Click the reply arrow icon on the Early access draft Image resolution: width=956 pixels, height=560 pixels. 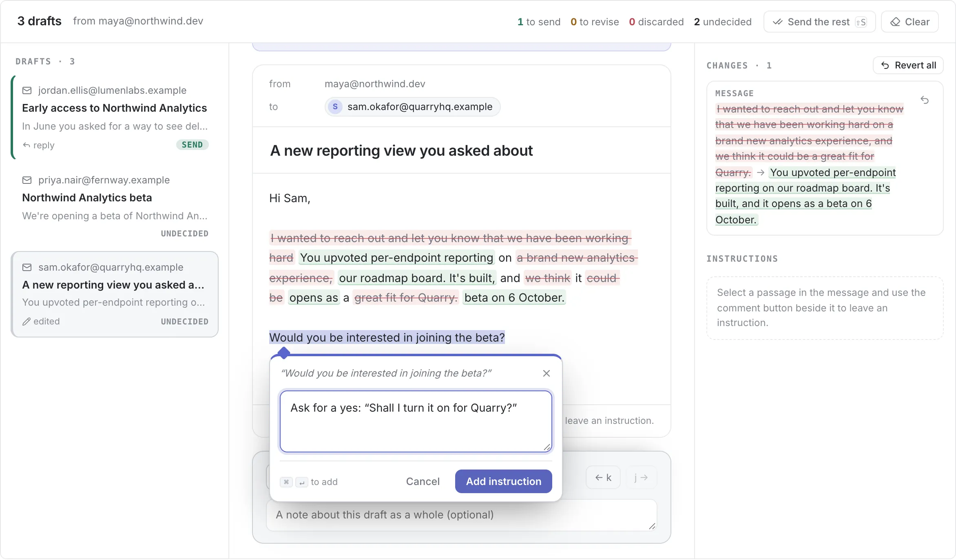[27, 145]
